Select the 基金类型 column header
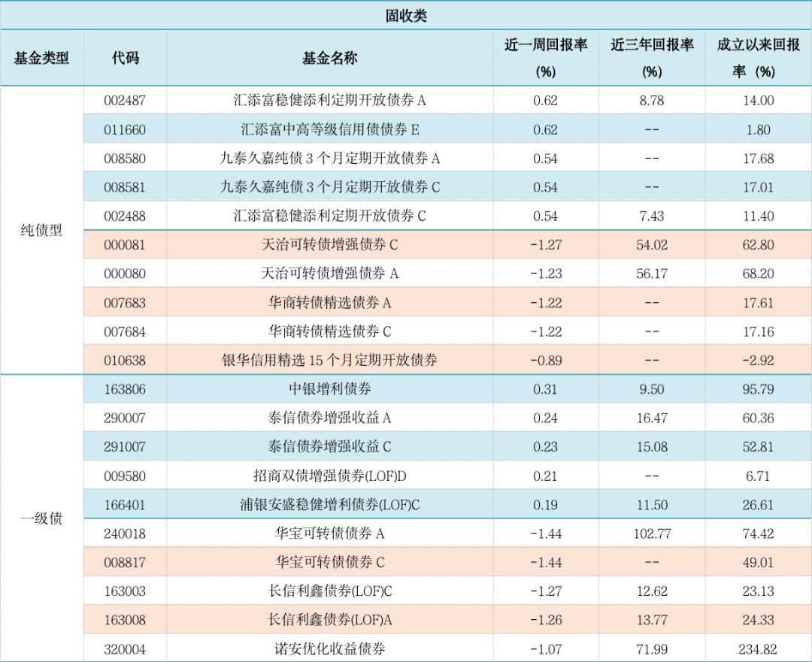Image resolution: width=812 pixels, height=662 pixels. (x=41, y=58)
